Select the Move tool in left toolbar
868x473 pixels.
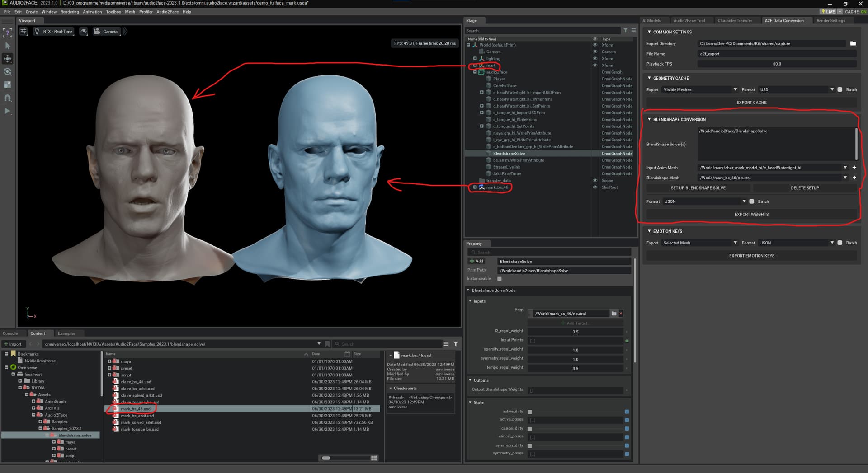(x=8, y=59)
